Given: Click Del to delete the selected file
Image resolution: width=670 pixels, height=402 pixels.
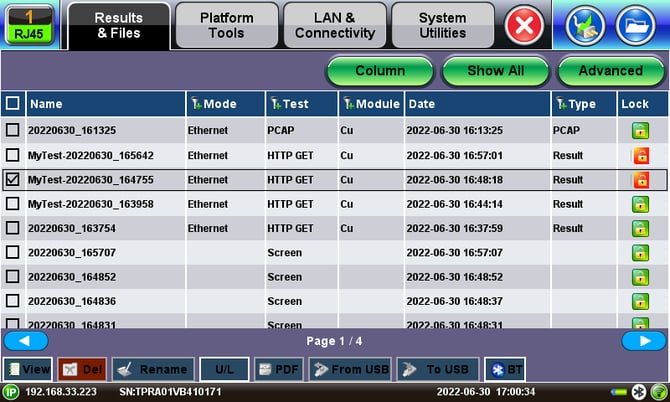Looking at the screenshot, I should tap(82, 369).
